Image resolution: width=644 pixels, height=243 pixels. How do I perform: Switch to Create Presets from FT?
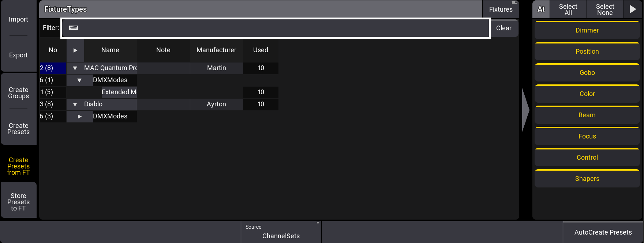[18, 166]
